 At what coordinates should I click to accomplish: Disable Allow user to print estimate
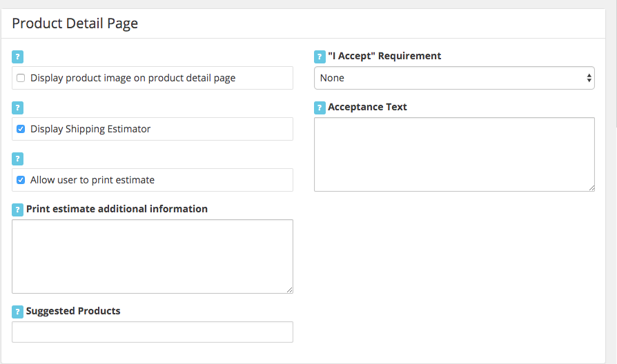click(x=21, y=180)
